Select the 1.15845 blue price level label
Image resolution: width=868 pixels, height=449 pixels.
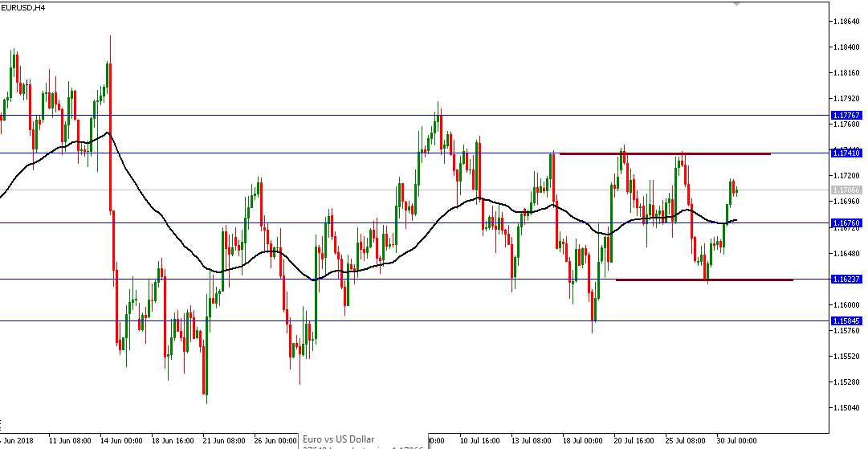click(x=846, y=321)
